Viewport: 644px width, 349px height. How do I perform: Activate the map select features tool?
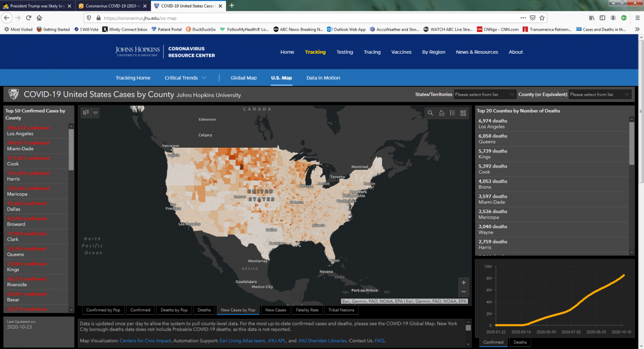coord(86,113)
